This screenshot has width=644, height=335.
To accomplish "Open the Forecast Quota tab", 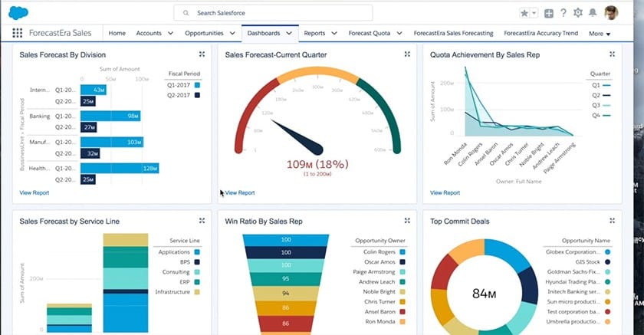I will coord(370,33).
